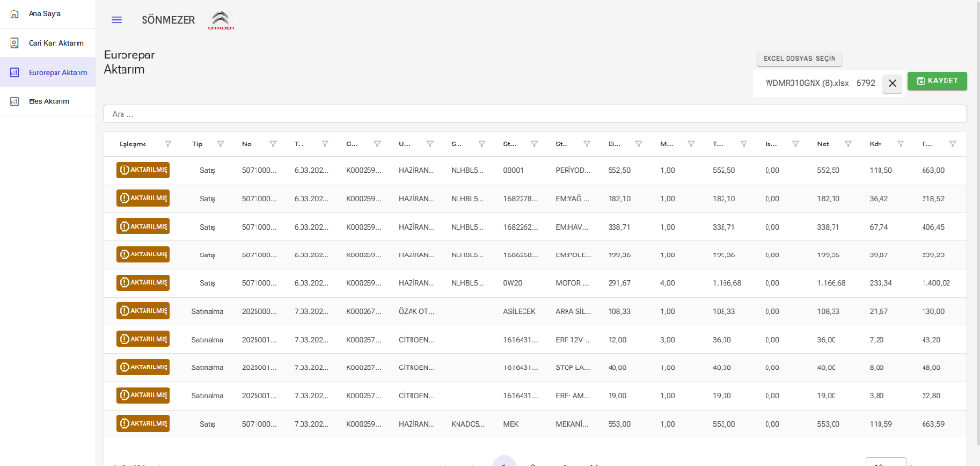Click AKTARILMIŞ badge in the first row

pos(143,170)
